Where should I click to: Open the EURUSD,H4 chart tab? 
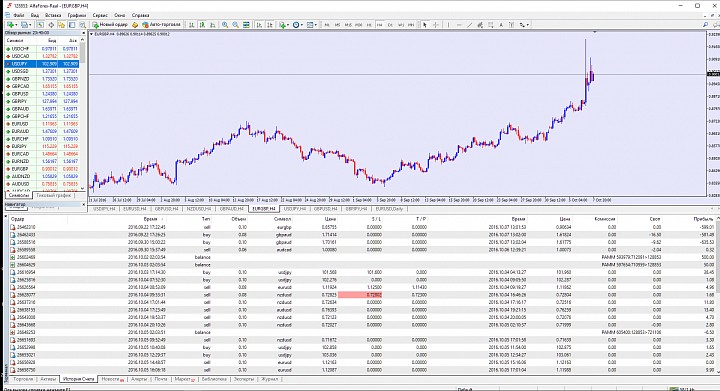135,209
